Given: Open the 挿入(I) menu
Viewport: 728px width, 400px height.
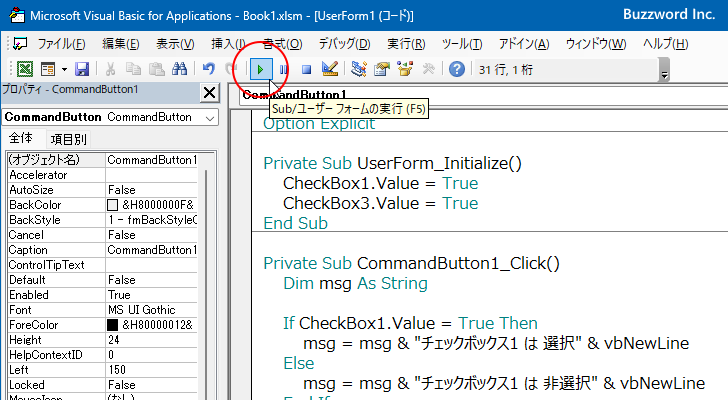Looking at the screenshot, I should coord(228,44).
